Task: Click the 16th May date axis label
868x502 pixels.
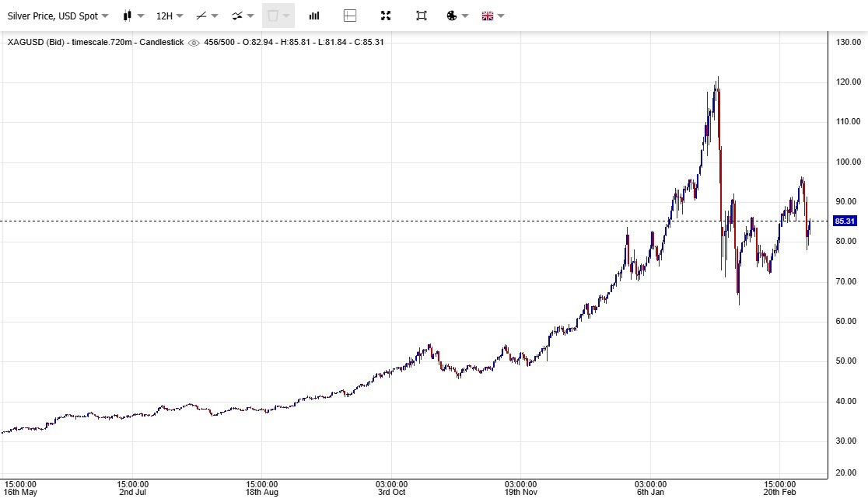Action: tap(20, 492)
